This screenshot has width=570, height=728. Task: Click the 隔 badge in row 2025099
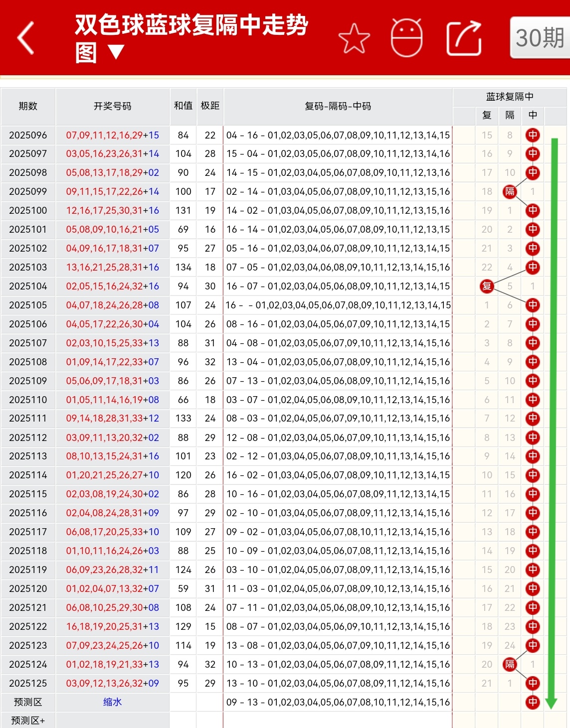coord(509,192)
